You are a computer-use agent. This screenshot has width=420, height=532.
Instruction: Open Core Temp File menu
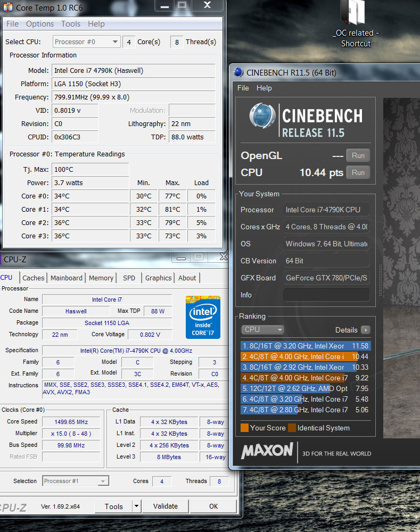[12, 24]
